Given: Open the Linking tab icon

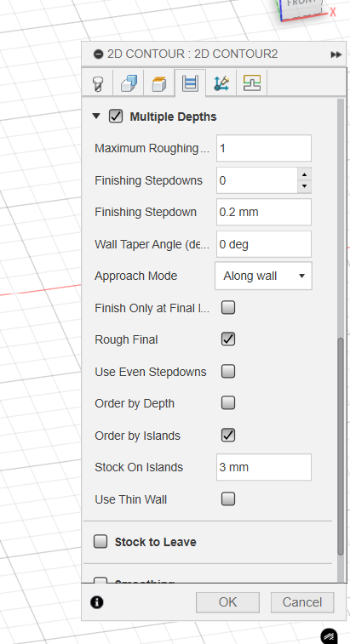Looking at the screenshot, I should 221,83.
